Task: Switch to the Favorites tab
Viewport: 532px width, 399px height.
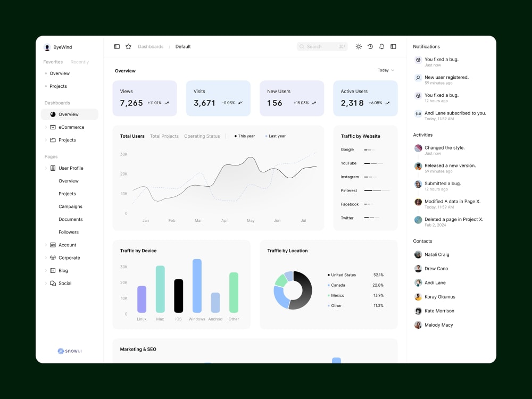Action: click(x=53, y=62)
